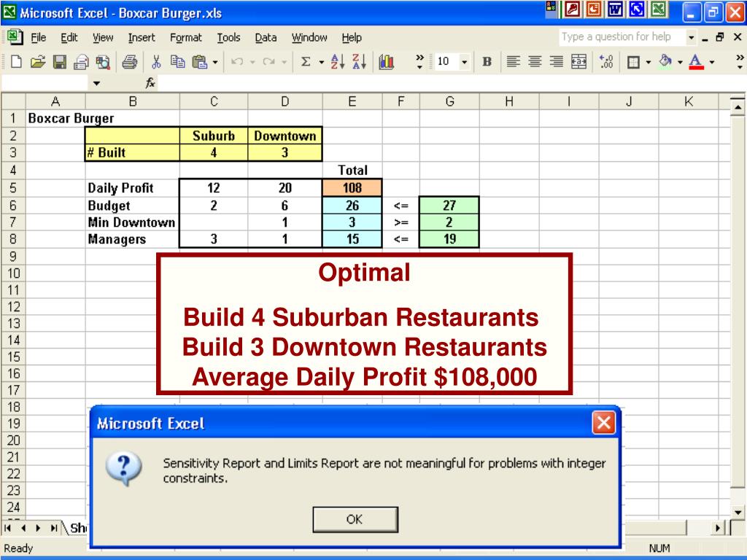Click the Access key shortcut in Office bar
Viewport: 747px width, 560px height.
point(572,9)
